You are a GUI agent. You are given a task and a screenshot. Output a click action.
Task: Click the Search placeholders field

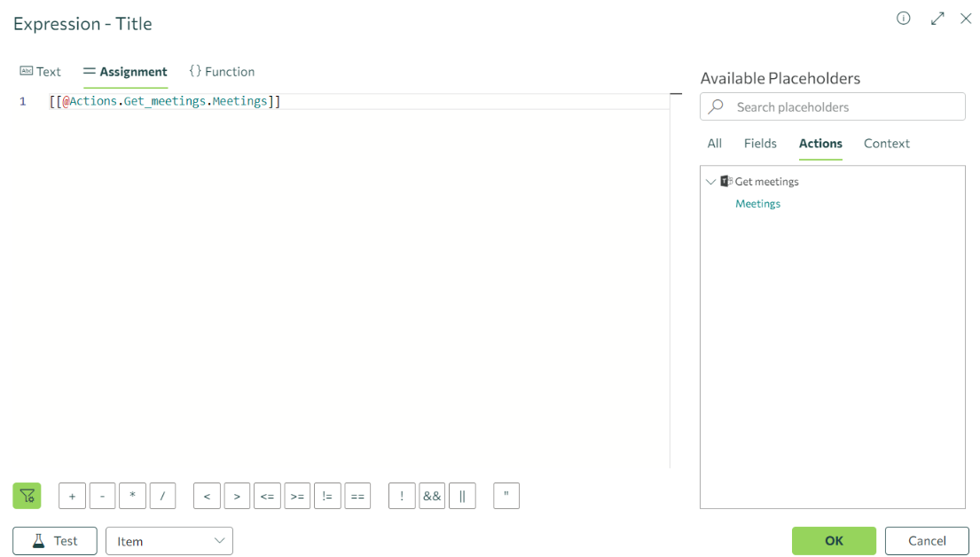click(833, 107)
